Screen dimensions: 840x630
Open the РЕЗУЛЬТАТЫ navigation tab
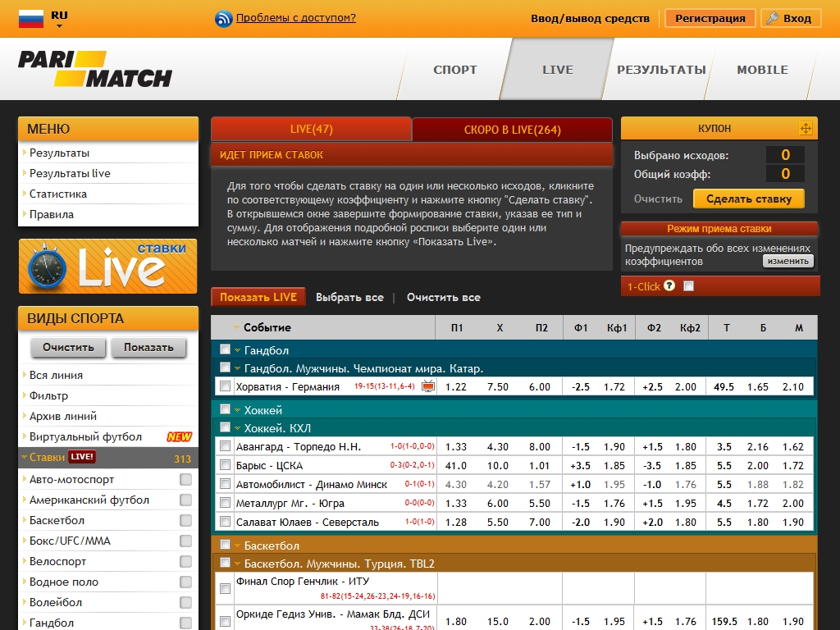[660, 70]
